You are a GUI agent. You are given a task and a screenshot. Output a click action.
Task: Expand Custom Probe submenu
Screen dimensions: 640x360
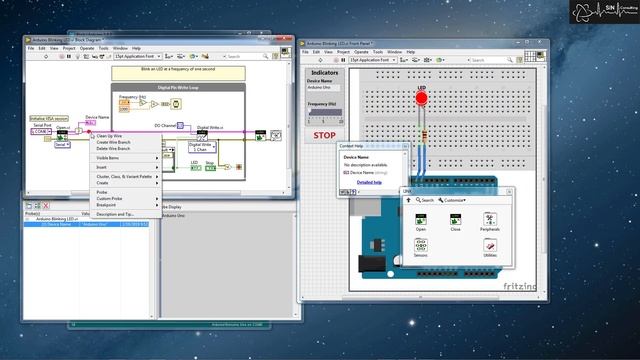click(126, 199)
